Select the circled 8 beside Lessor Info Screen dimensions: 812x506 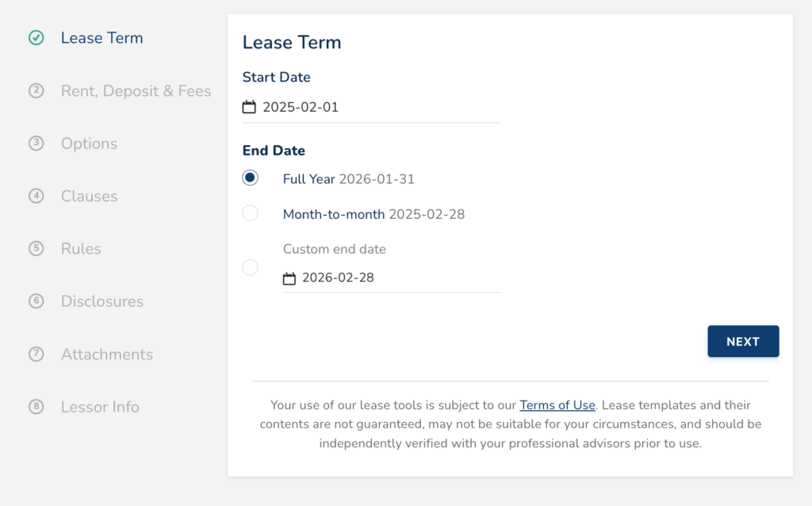(36, 407)
